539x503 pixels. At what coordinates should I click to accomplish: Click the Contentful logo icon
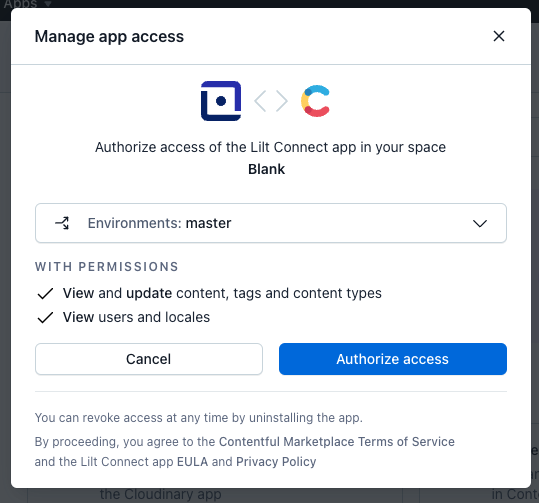pyautogui.click(x=315, y=101)
